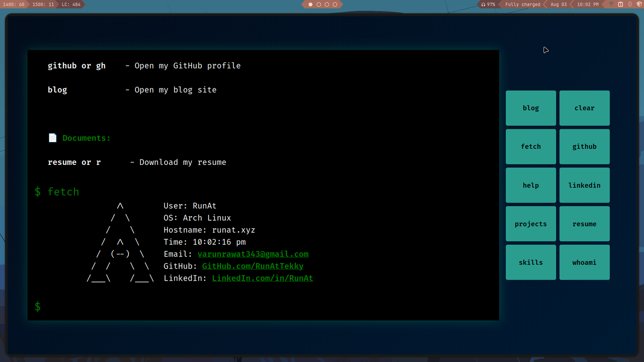The width and height of the screenshot is (644, 362).
Task: Click the 10:02 PM clock
Action: click(x=588, y=5)
